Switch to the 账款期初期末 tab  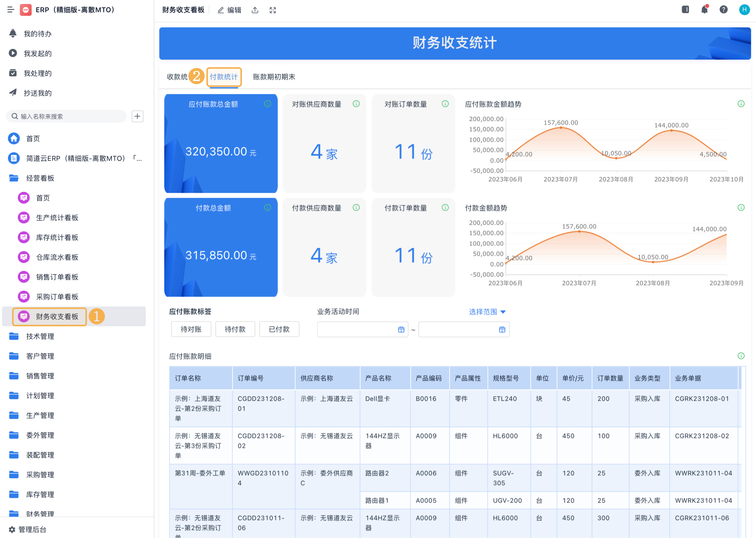click(x=274, y=77)
